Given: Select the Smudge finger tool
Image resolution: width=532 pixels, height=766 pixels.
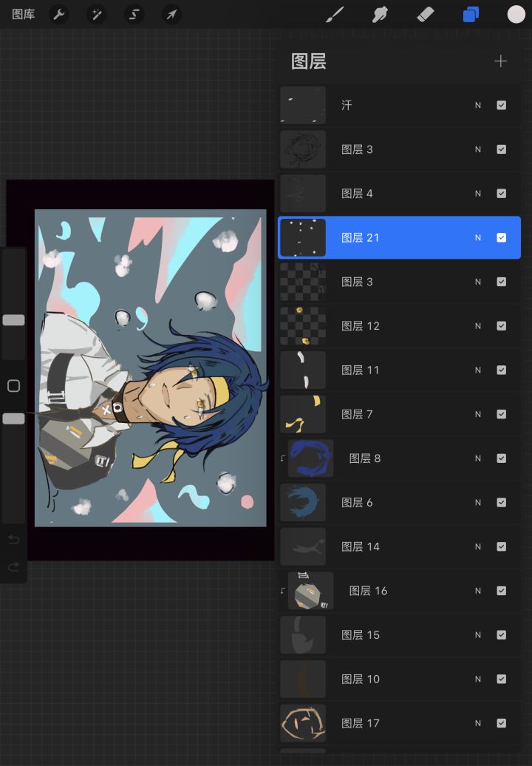Looking at the screenshot, I should [380, 15].
